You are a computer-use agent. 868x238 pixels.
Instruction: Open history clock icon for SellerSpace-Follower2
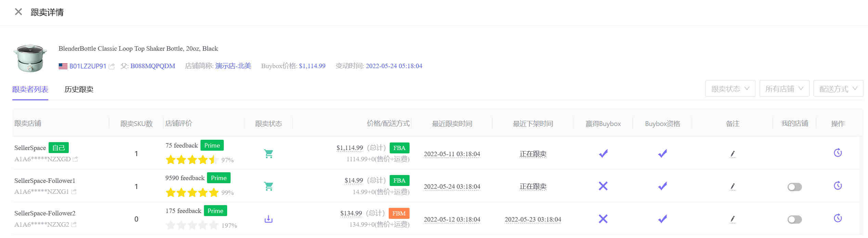click(838, 218)
